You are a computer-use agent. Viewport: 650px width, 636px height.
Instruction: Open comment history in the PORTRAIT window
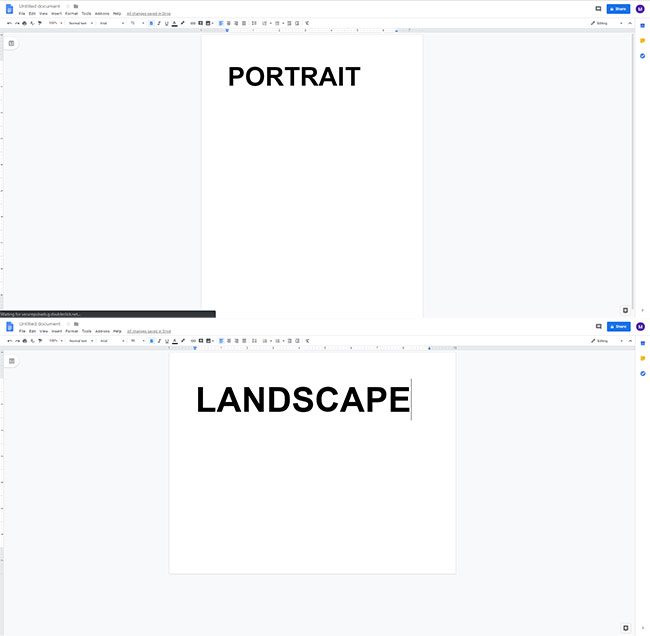tap(598, 9)
